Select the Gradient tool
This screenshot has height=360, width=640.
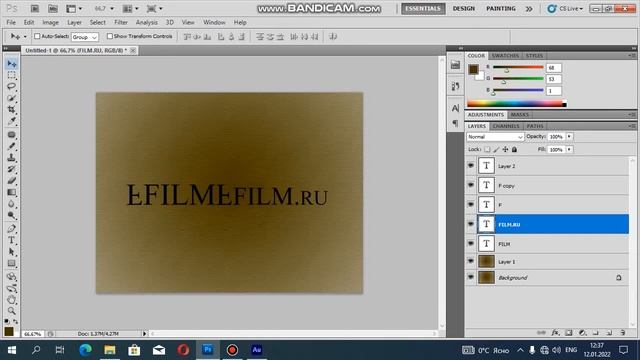pyautogui.click(x=11, y=192)
